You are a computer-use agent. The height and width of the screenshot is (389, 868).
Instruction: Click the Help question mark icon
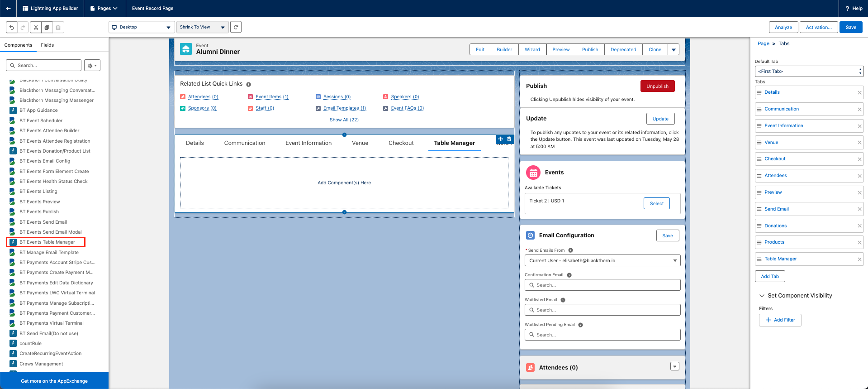(x=847, y=8)
